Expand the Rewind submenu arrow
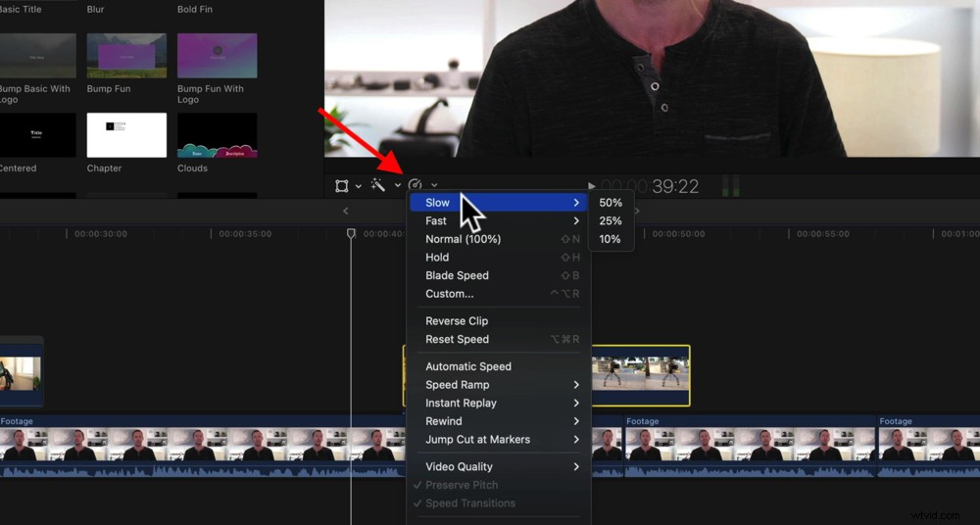Screen dimensions: 980x525 [576, 420]
